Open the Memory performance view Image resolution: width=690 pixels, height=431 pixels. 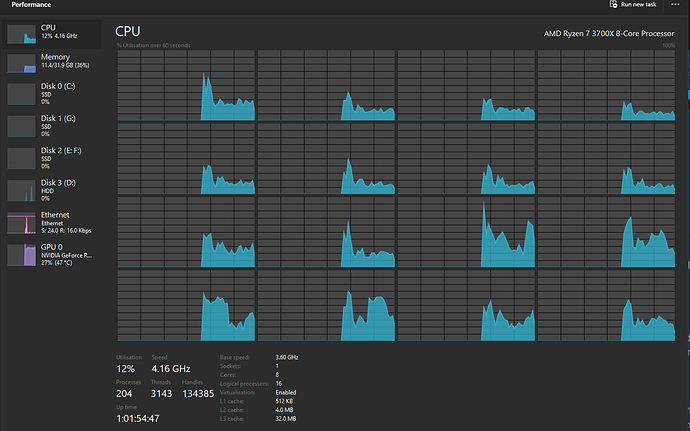click(54, 62)
